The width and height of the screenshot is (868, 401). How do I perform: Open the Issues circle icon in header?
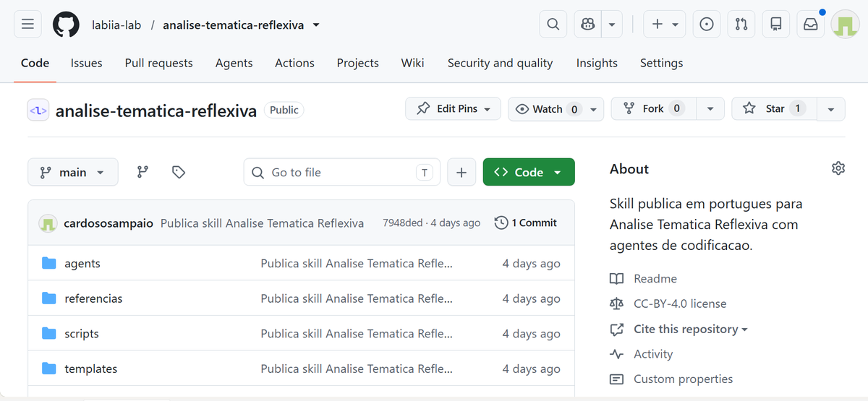point(707,25)
